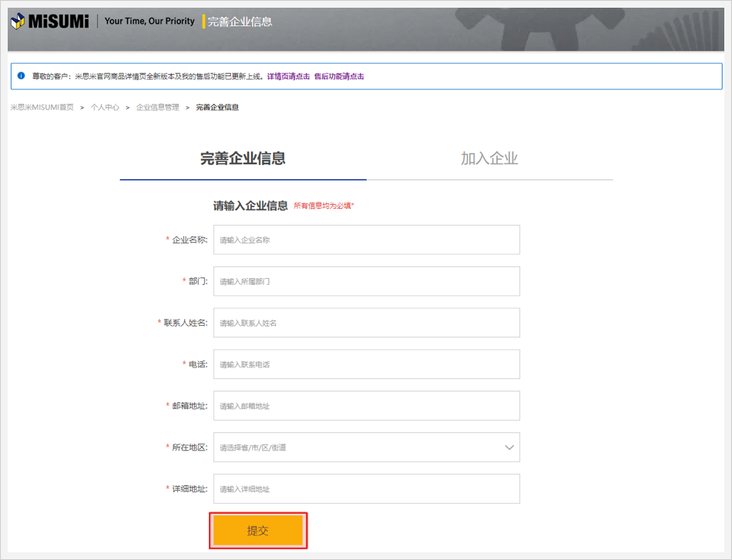Image resolution: width=732 pixels, height=560 pixels.
Task: Click the 电话 input field
Action: [366, 364]
